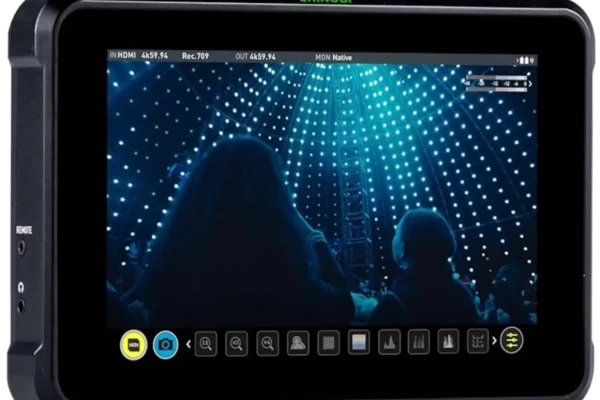Select the 1:1 zoom magnifier icon
This screenshot has height=400, width=600.
click(206, 343)
